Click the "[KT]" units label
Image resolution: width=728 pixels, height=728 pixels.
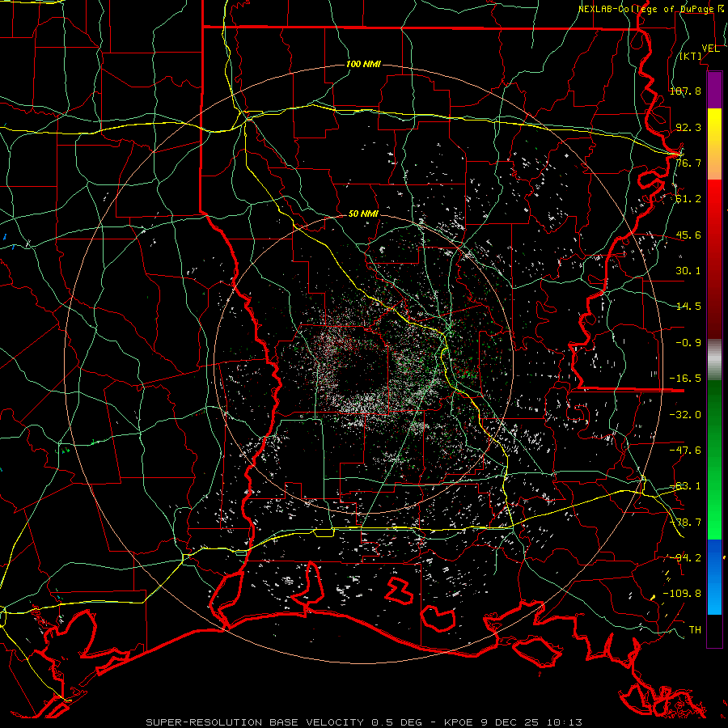691,56
